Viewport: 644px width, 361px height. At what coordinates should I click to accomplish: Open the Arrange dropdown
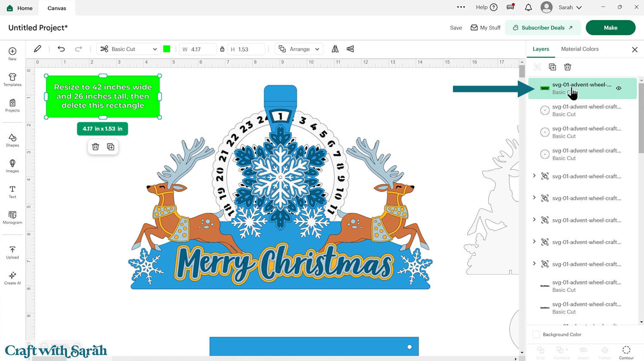[300, 49]
